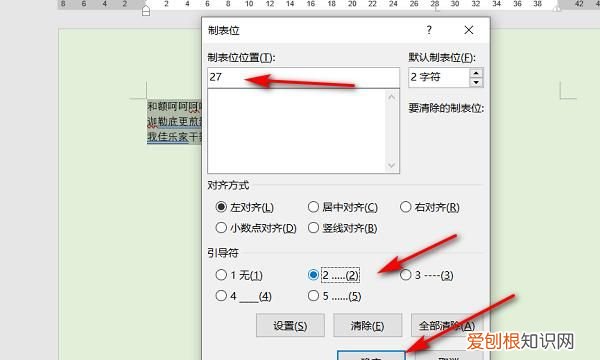Choose leader option 5
The height and width of the screenshot is (360, 600).
334,296
